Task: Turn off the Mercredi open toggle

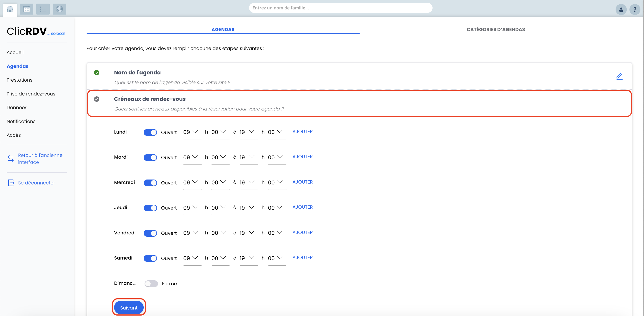Action: (150, 183)
